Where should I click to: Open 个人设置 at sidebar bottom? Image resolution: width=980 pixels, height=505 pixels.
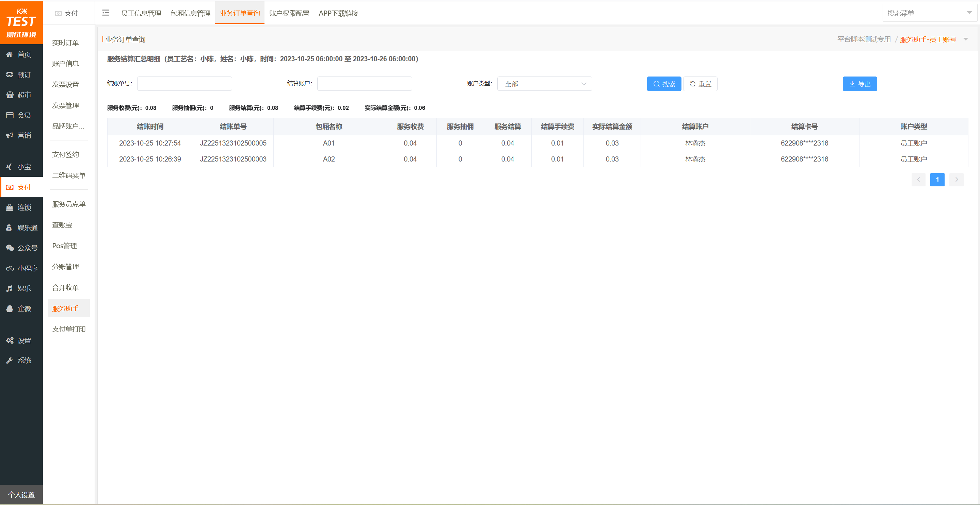point(21,495)
